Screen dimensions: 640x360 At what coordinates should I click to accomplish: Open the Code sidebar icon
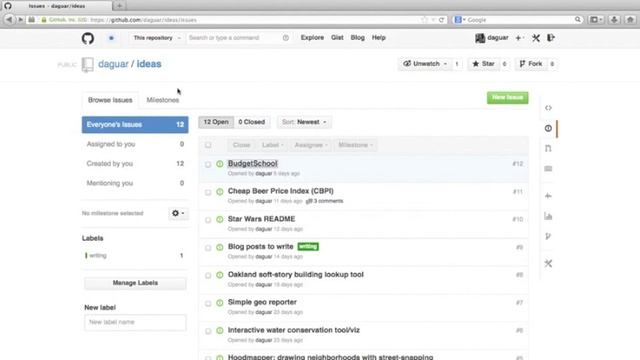coord(548,108)
